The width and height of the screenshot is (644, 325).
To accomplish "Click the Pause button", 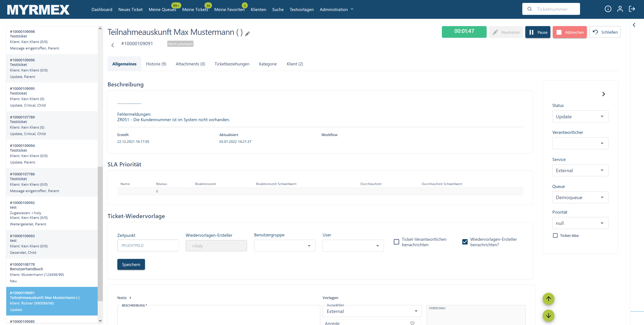I will click(538, 32).
